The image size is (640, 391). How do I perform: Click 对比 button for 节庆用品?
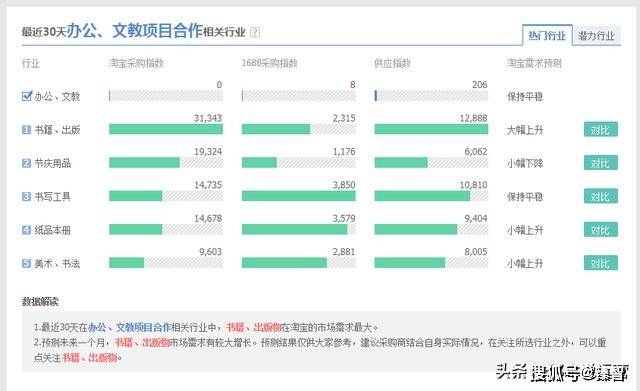(x=600, y=163)
